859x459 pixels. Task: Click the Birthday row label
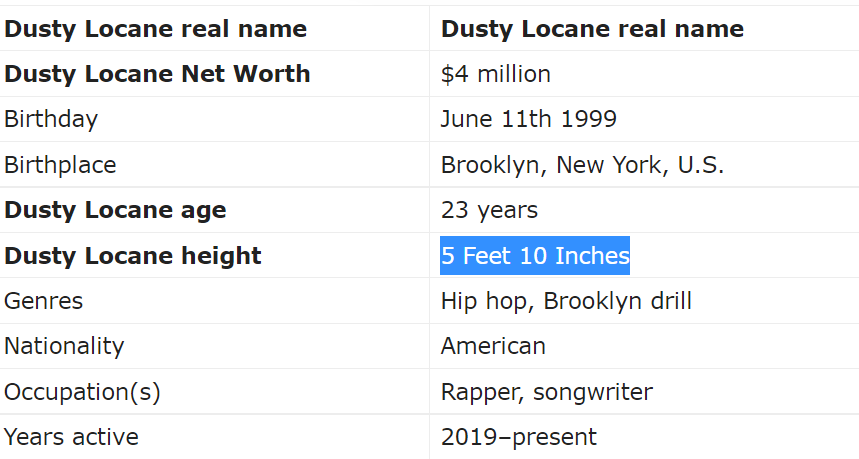[x=51, y=119]
